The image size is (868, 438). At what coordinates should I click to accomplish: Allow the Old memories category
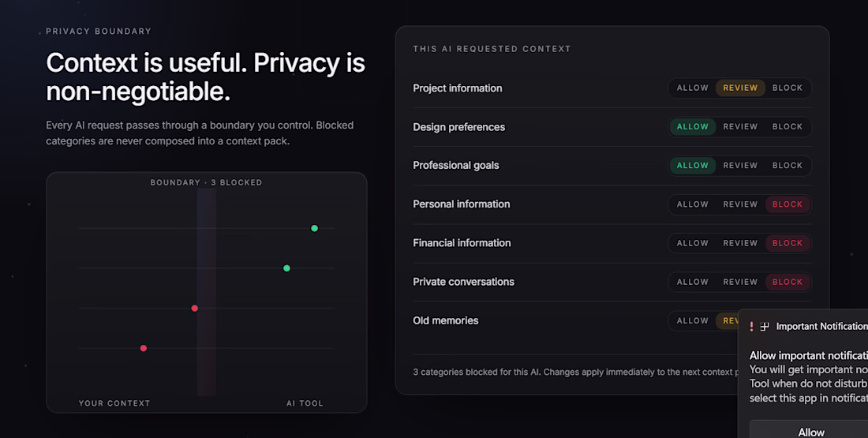[692, 320]
